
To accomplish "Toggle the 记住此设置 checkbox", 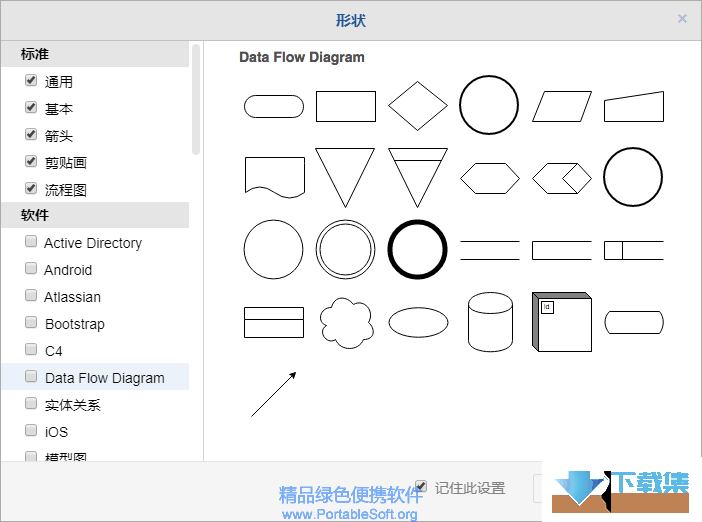I will click(x=421, y=486).
